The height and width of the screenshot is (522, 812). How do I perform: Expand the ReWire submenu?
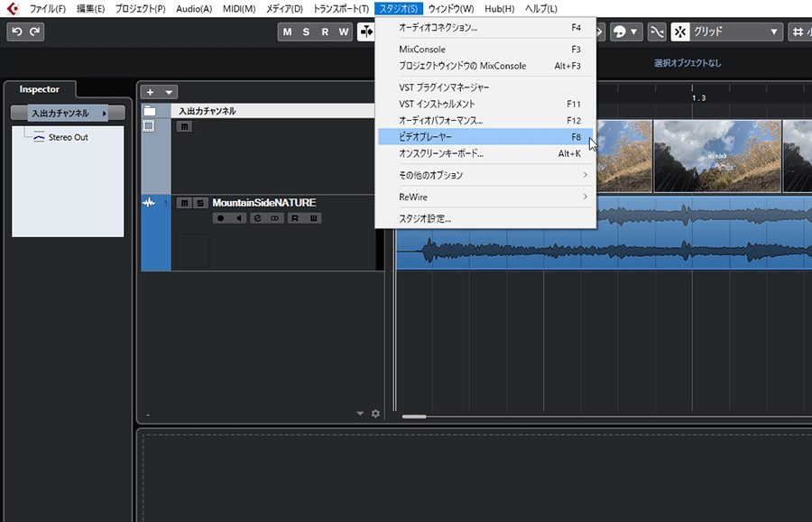point(485,197)
